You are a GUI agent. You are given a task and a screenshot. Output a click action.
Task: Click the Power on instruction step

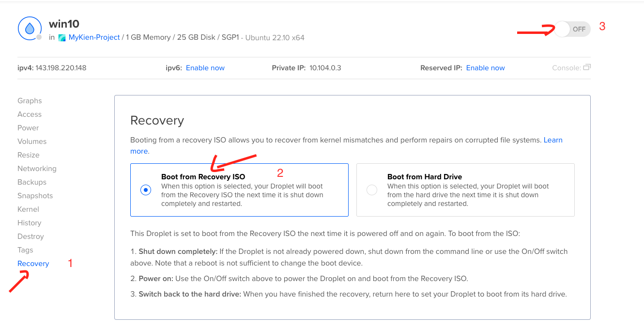299,279
